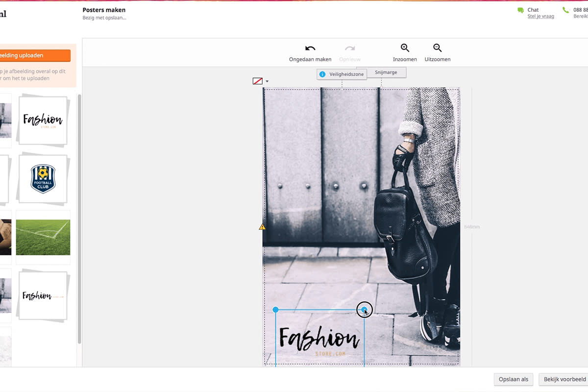Image resolution: width=588 pixels, height=392 pixels.
Task: Click the Ongedaan maken (undo) icon
Action: pos(310,49)
